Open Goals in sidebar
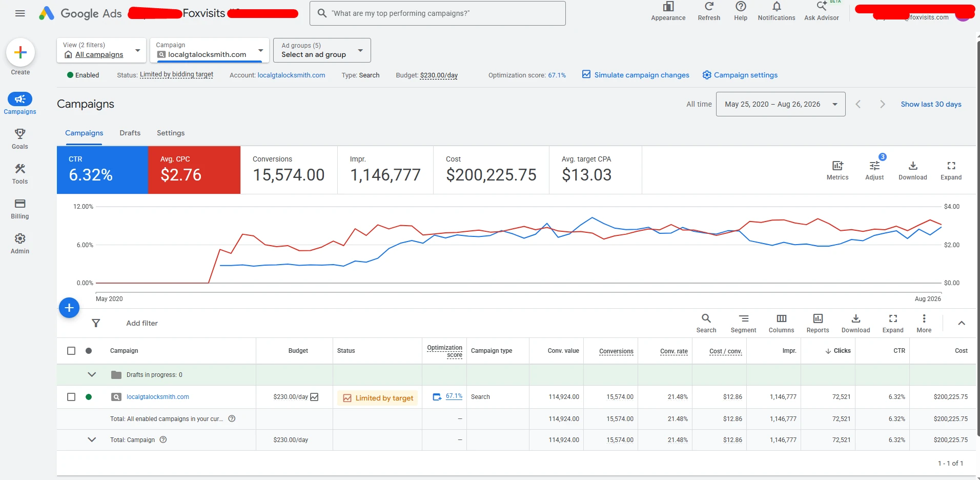This screenshot has height=480, width=980. pos(20,138)
